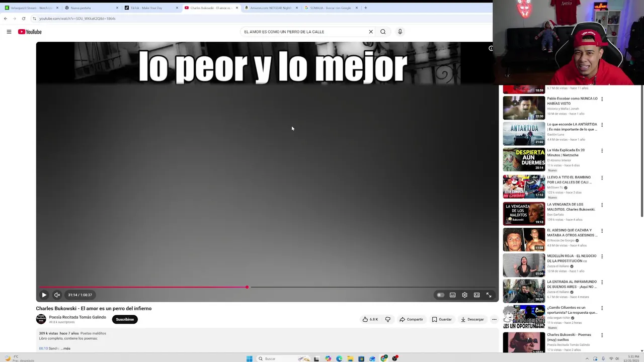
Task: Open options menu for Pablo Escobar video
Action: click(602, 99)
